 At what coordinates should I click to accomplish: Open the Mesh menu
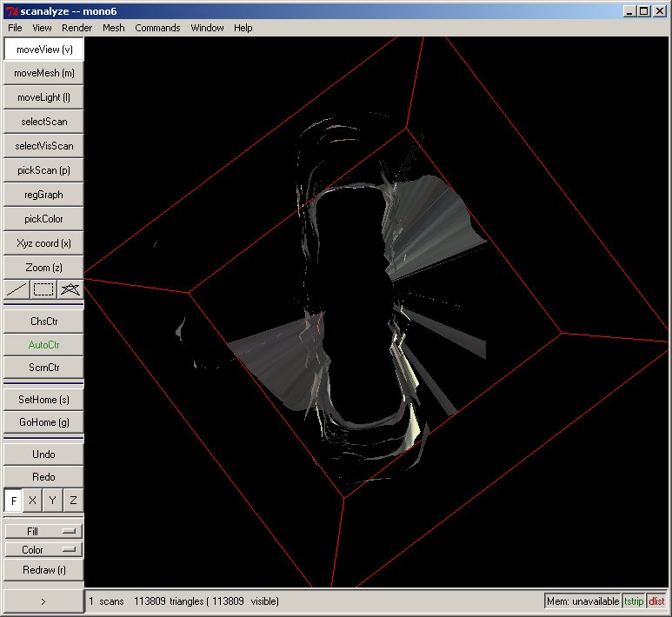pyautogui.click(x=113, y=28)
